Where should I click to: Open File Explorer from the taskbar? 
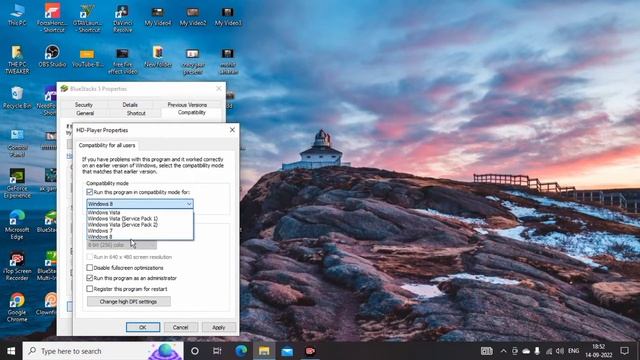pyautogui.click(x=264, y=351)
